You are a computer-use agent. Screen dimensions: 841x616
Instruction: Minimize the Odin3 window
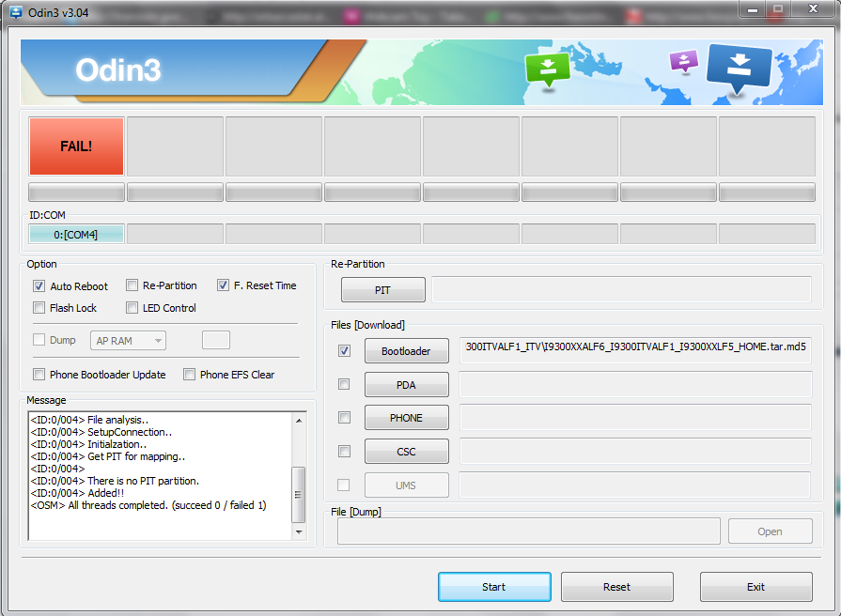point(753,9)
